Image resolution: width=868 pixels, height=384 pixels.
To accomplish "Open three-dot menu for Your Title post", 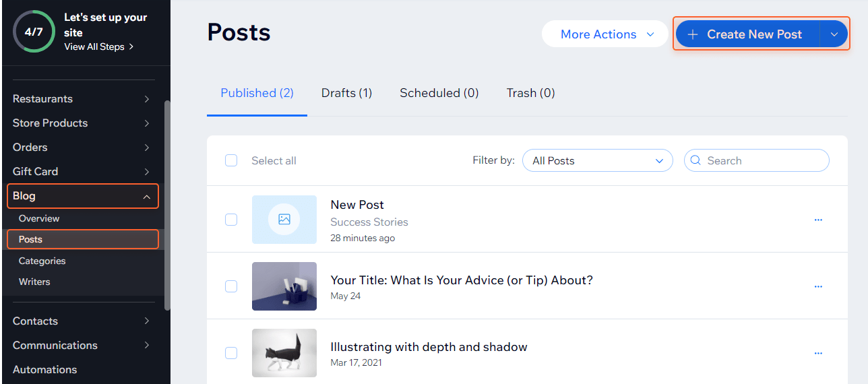I will pyautogui.click(x=818, y=286).
